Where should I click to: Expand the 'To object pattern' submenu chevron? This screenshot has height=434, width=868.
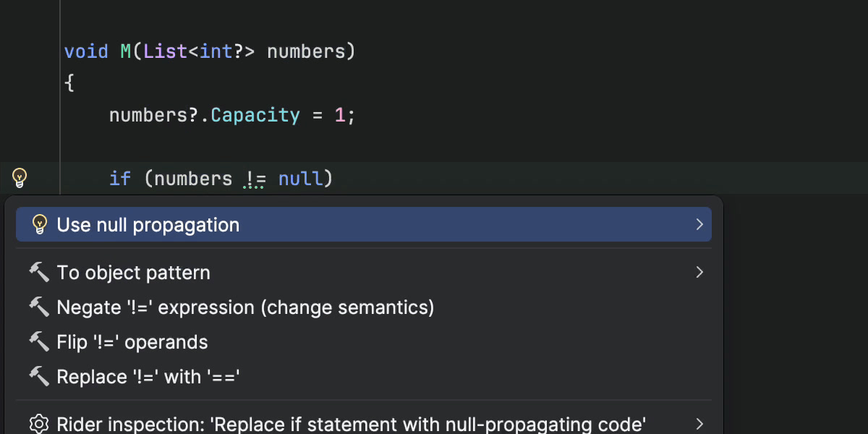[699, 273]
